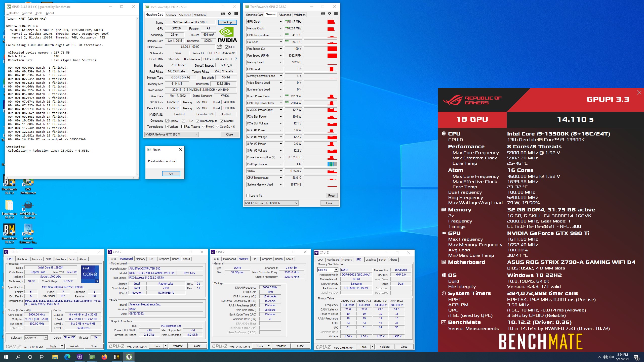644x362 pixels.
Task: Open the notification center icon
Action: point(636,357)
